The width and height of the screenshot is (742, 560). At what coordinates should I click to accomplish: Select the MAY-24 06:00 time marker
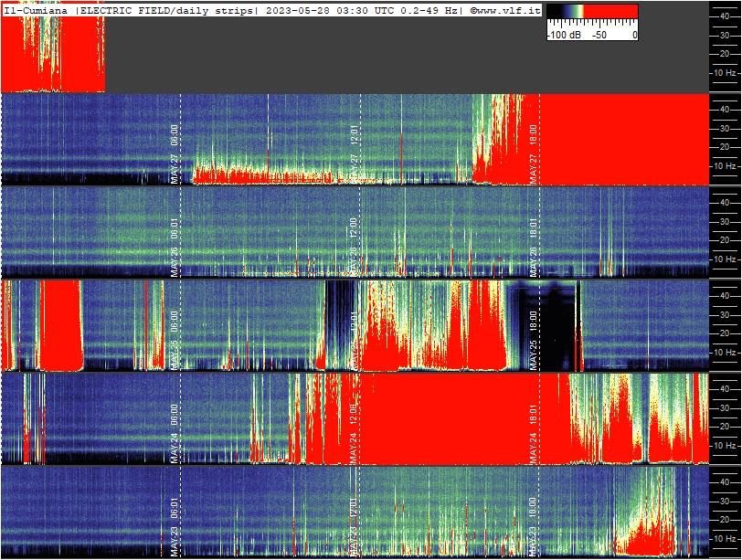click(x=175, y=434)
